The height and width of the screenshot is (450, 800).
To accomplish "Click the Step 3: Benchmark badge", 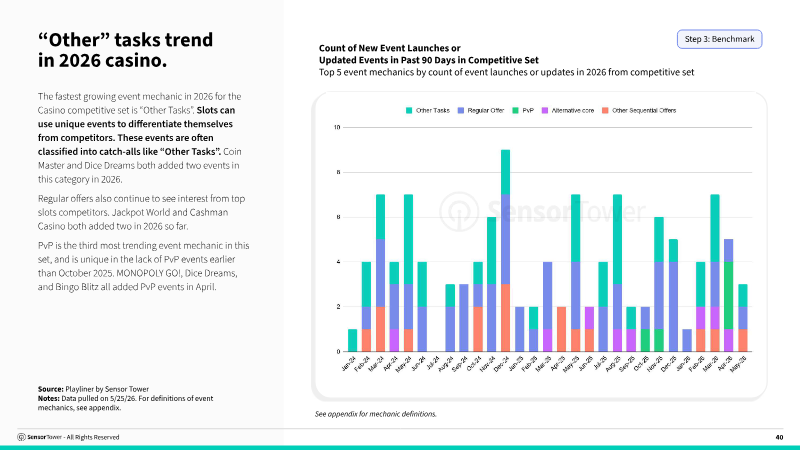I will tap(719, 39).
